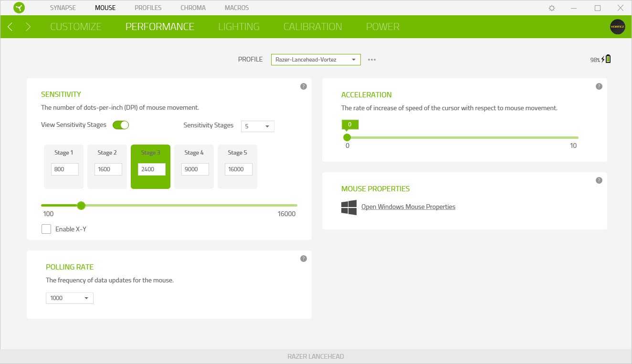Switch to the Synapse tab
The image size is (632, 364).
point(63,8)
